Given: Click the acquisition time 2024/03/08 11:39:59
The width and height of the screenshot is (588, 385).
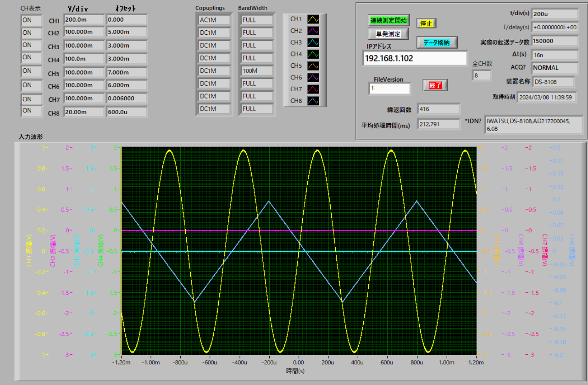Looking at the screenshot, I should coord(547,97).
